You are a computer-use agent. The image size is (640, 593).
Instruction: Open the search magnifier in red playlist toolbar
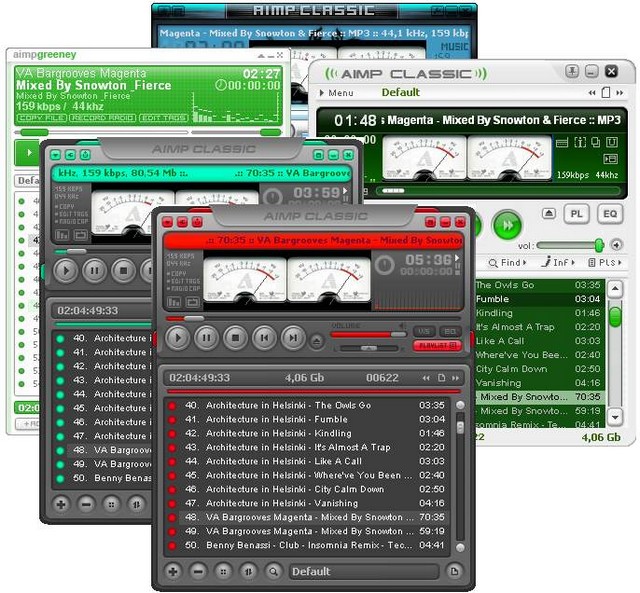point(273,572)
